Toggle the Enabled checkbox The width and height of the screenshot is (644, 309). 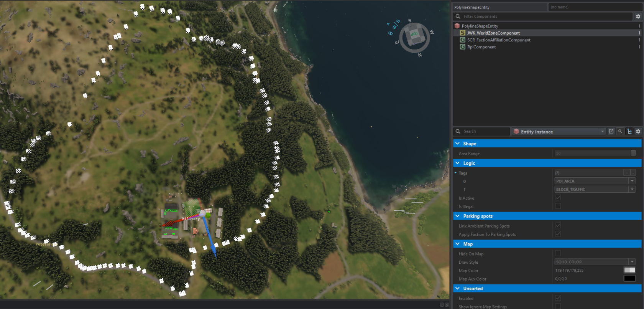coord(558,298)
